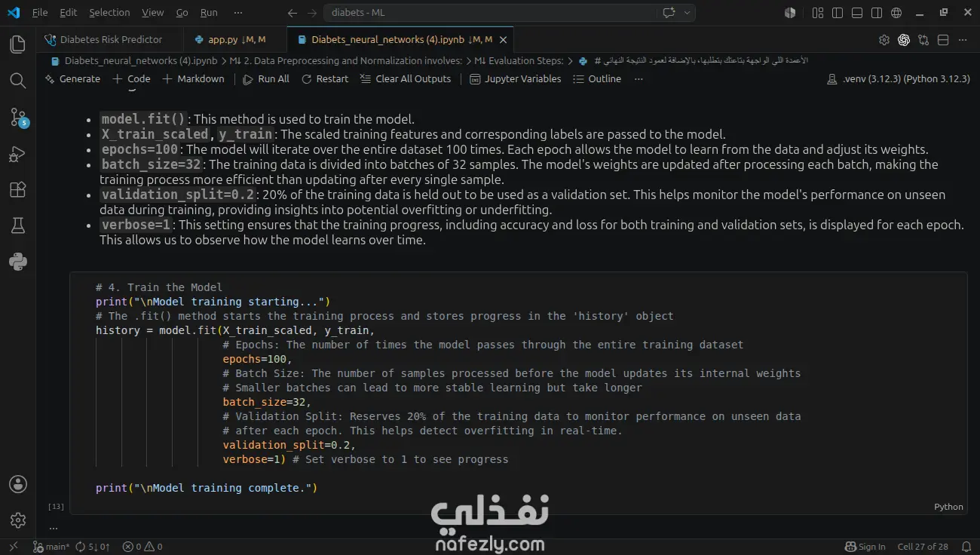Open the Python extension view

(17, 262)
